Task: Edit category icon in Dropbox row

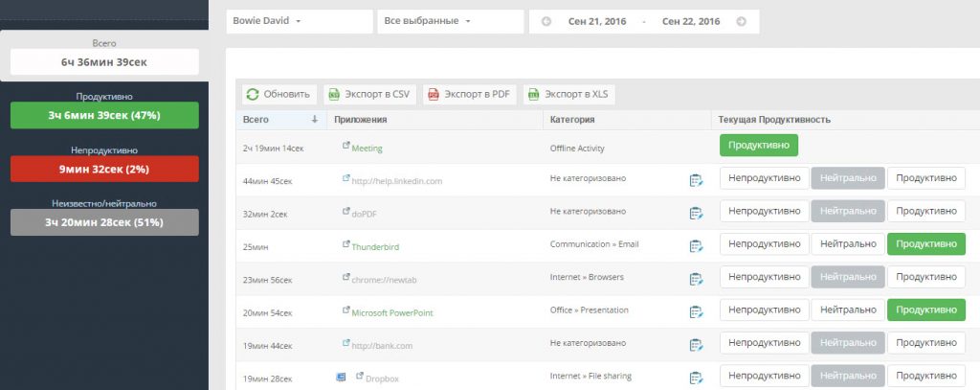Action: coord(696,378)
